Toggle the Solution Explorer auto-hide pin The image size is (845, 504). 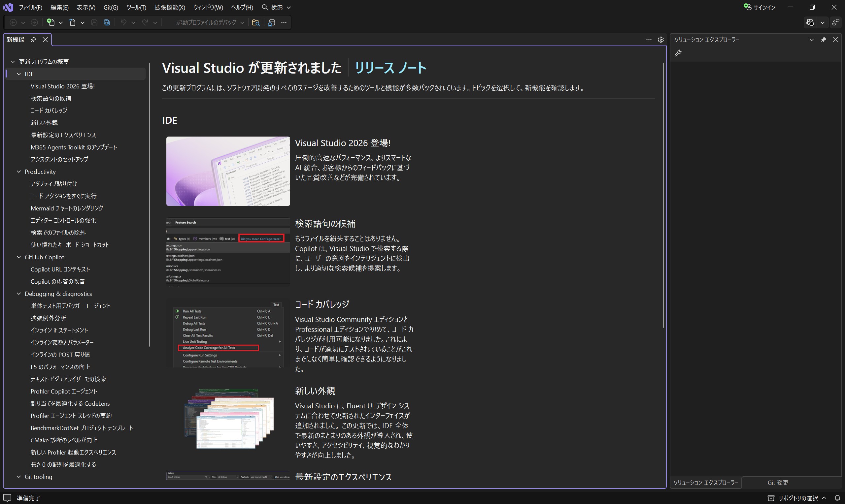pos(823,40)
